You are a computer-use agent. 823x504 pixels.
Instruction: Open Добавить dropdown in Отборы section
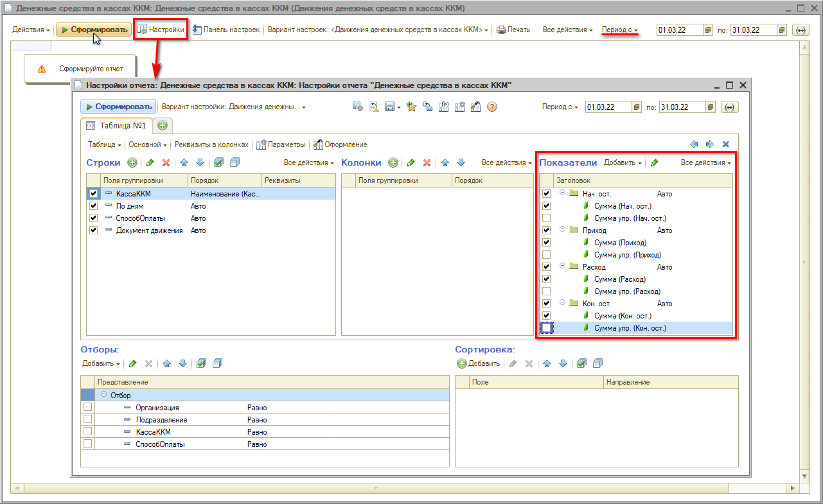102,363
